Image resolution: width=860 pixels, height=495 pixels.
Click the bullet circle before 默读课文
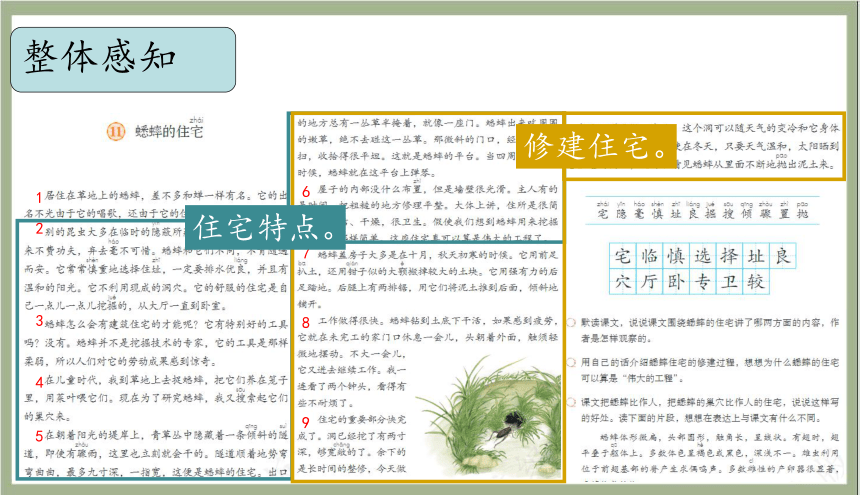pos(571,322)
